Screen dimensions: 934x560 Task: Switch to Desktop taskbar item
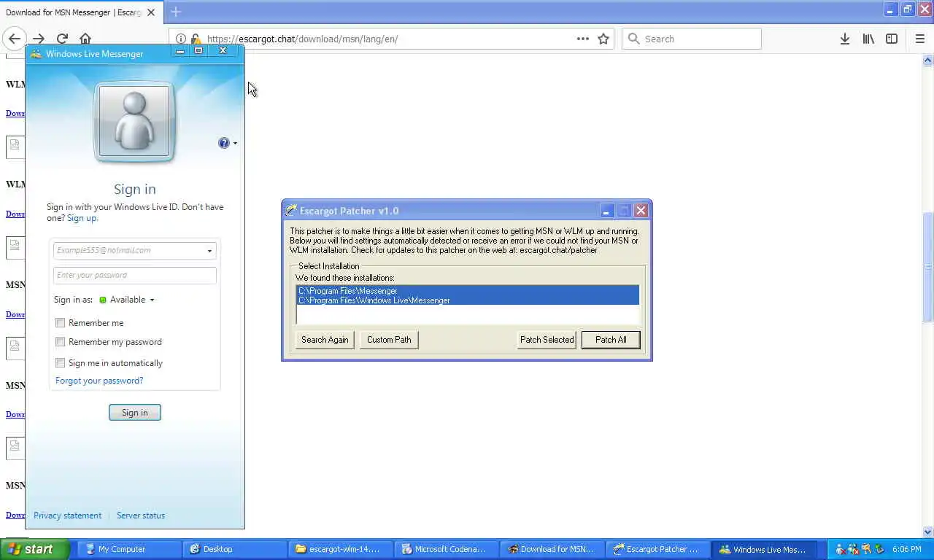[x=234, y=549]
